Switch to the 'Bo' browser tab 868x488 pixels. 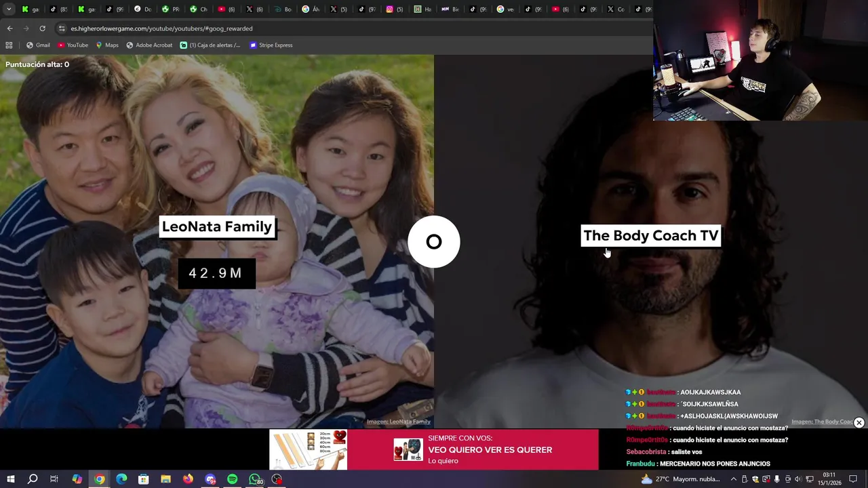coord(283,9)
